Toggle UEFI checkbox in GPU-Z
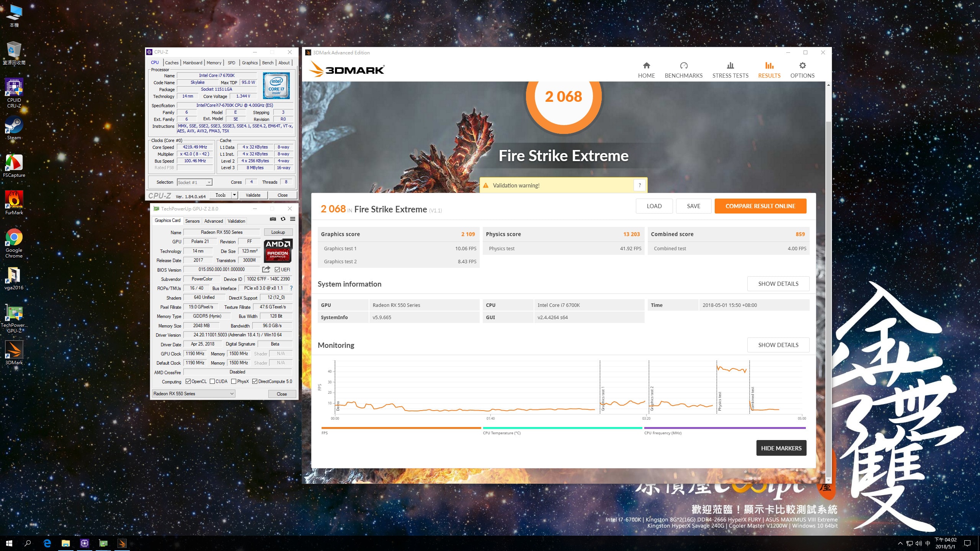 (x=277, y=270)
